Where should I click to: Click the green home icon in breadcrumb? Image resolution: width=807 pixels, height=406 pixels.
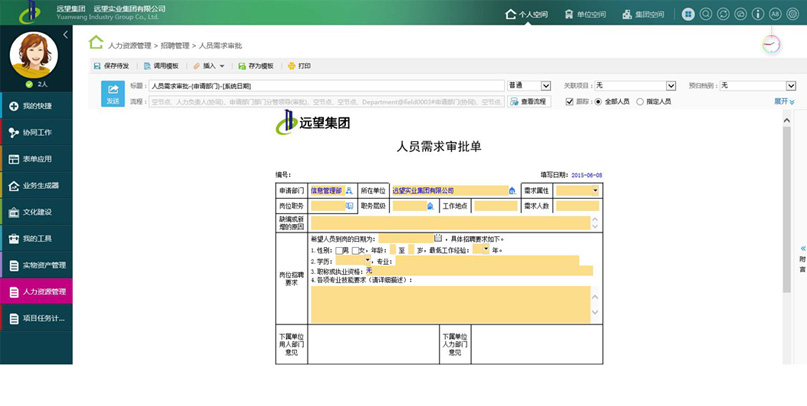pos(96,42)
